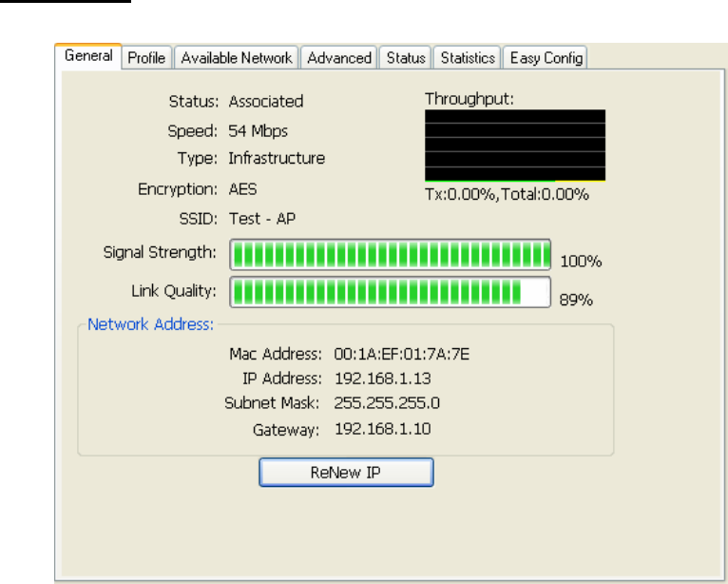Click the SSID value Test - AP
The height and width of the screenshot is (584, 728).
pyautogui.click(x=262, y=219)
